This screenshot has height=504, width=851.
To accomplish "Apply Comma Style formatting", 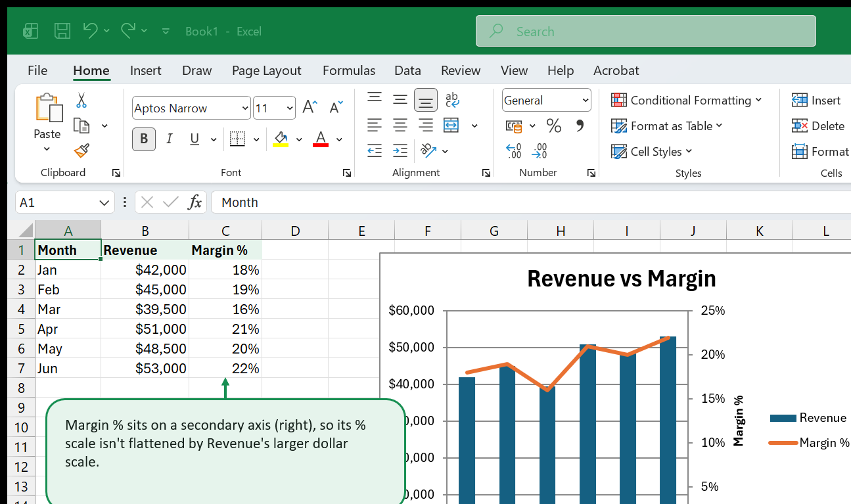I will click(580, 125).
